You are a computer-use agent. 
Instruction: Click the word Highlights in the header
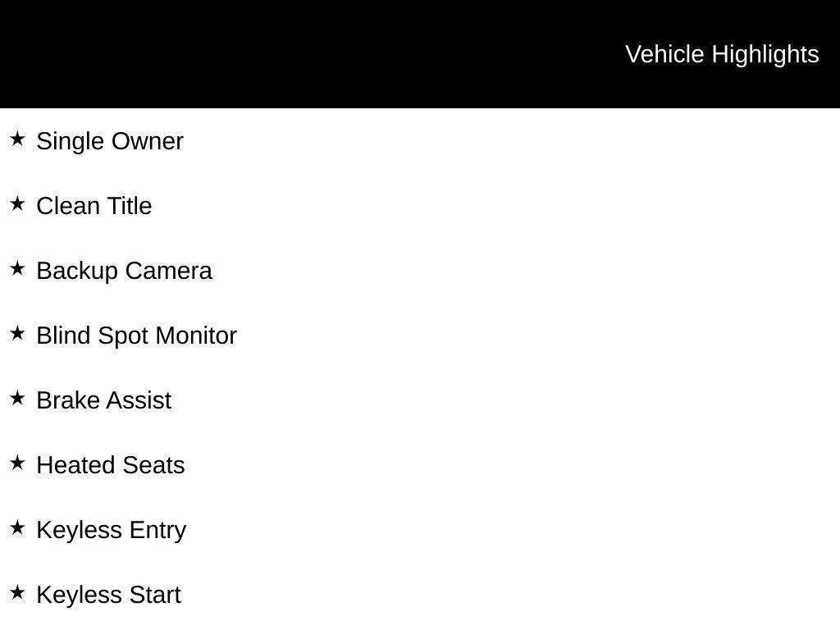point(765,54)
